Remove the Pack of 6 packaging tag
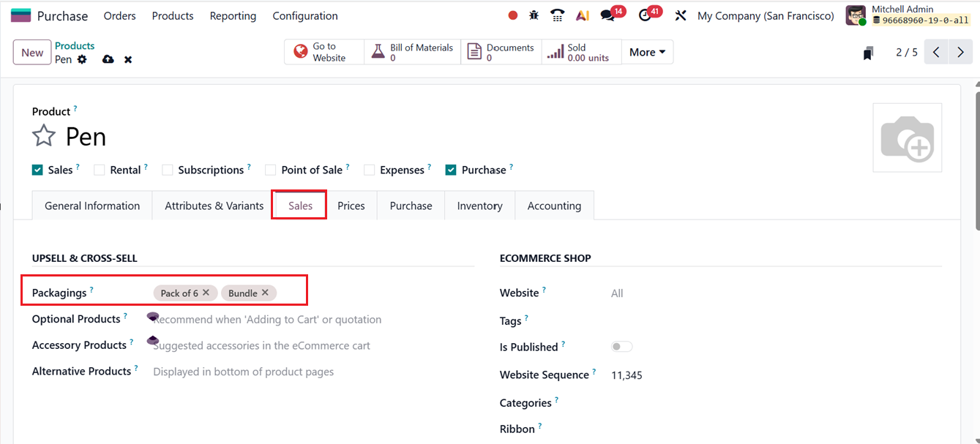980x444 pixels. pyautogui.click(x=206, y=293)
